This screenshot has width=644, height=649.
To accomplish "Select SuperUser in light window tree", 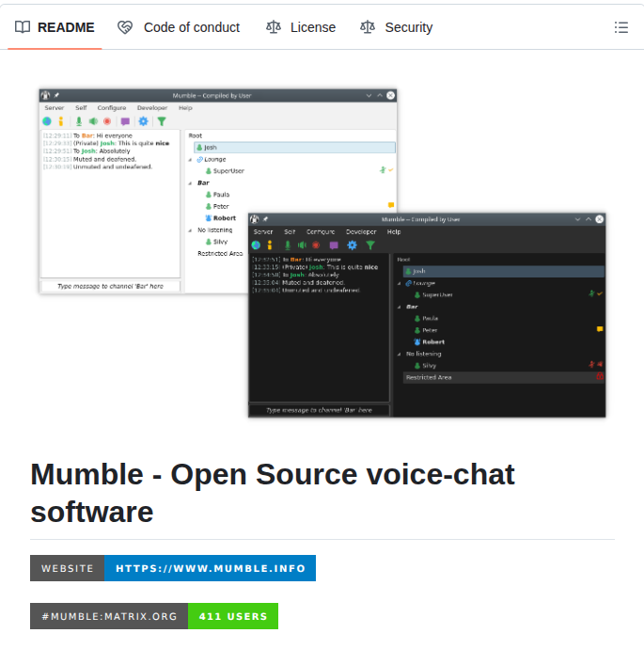I will (225, 171).
